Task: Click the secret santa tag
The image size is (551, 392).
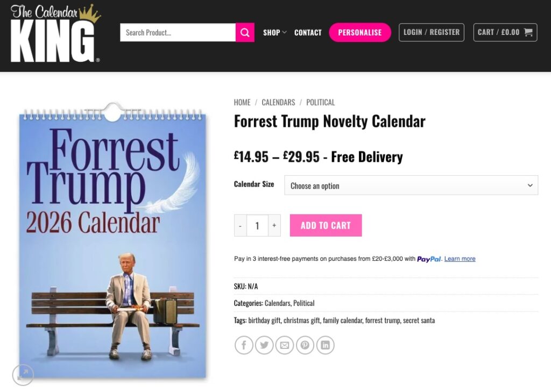Action: (420, 320)
